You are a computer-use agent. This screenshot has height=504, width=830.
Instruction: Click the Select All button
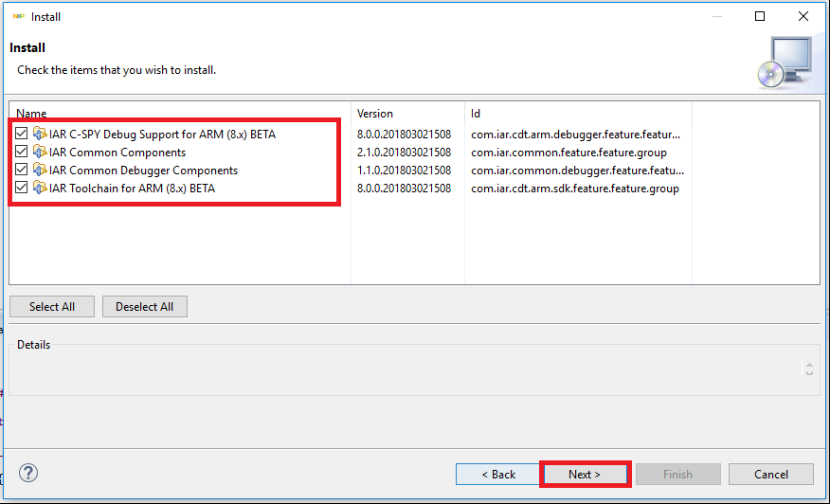[52, 307]
